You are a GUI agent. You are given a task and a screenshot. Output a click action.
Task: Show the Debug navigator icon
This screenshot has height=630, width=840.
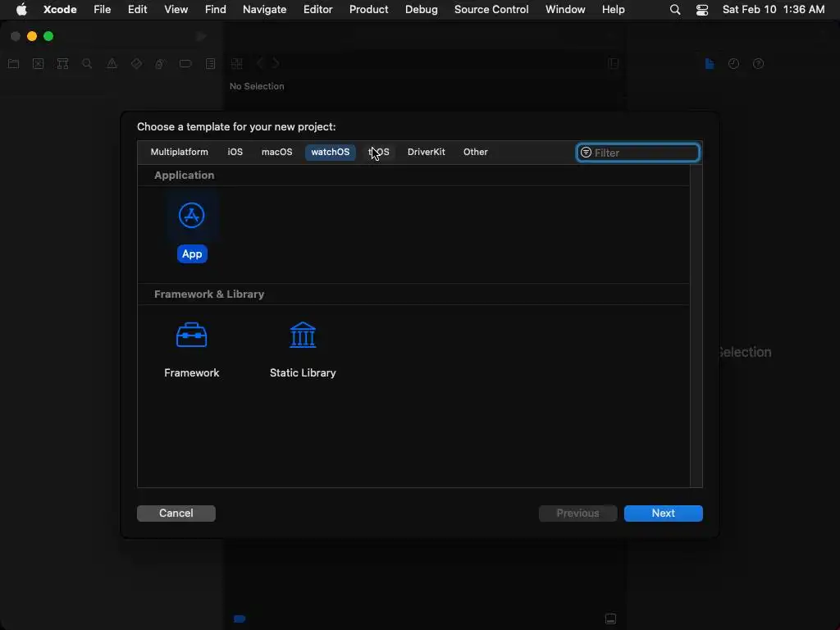pyautogui.click(x=160, y=64)
